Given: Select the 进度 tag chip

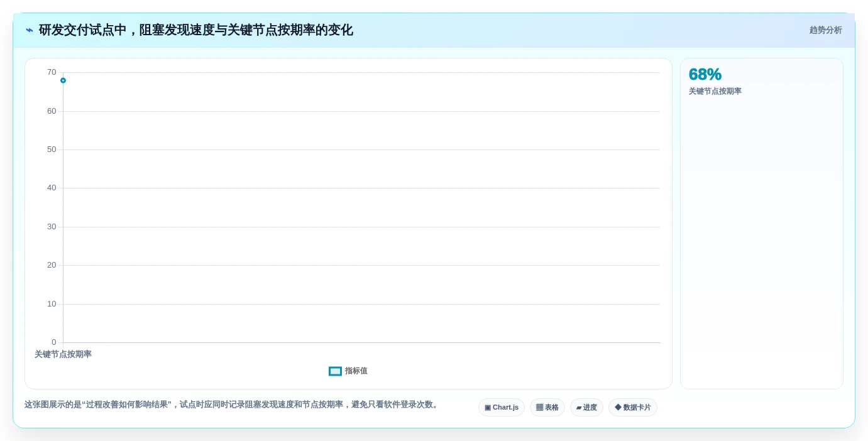Looking at the screenshot, I should pyautogui.click(x=586, y=408).
